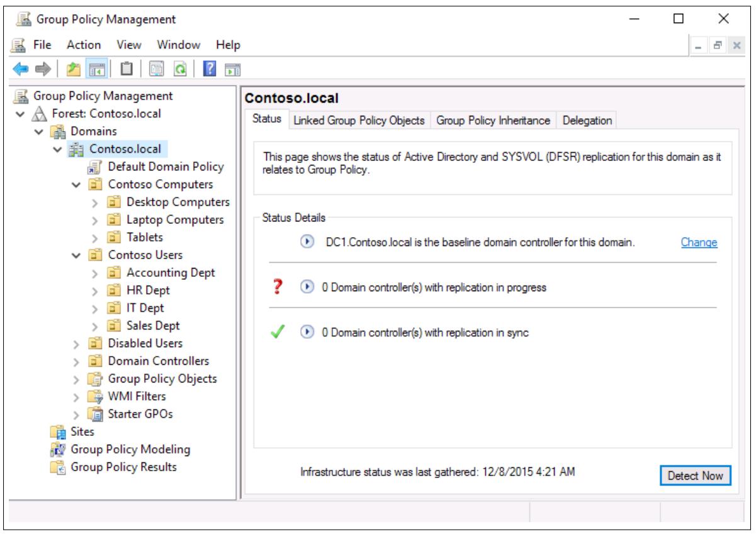The image size is (756, 534).
Task: Click the WMI Filters folder icon
Action: click(x=96, y=396)
